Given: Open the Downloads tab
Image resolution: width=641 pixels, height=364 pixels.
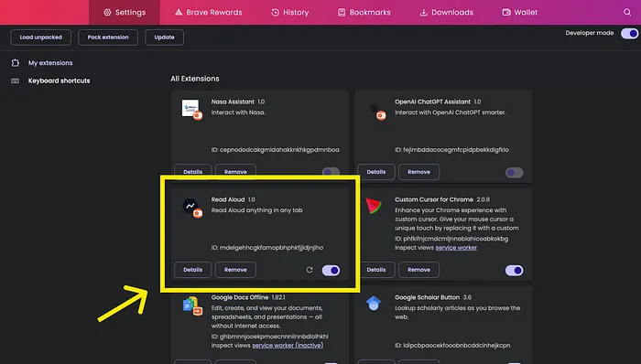Looking at the screenshot, I should [x=447, y=12].
